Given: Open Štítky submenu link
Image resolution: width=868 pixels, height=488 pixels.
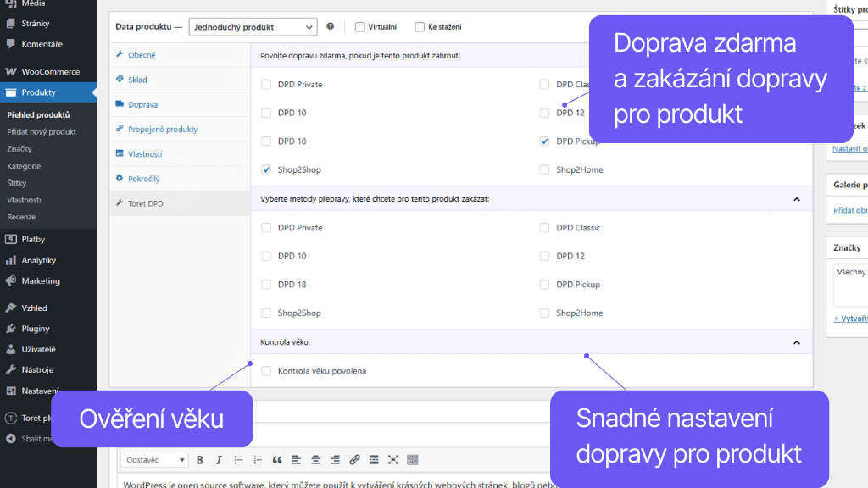Looking at the screenshot, I should [x=17, y=183].
